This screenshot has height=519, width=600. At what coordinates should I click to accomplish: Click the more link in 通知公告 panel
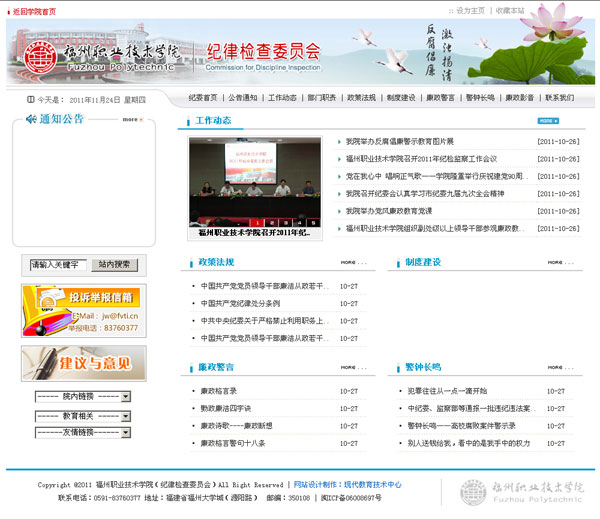coord(131,119)
